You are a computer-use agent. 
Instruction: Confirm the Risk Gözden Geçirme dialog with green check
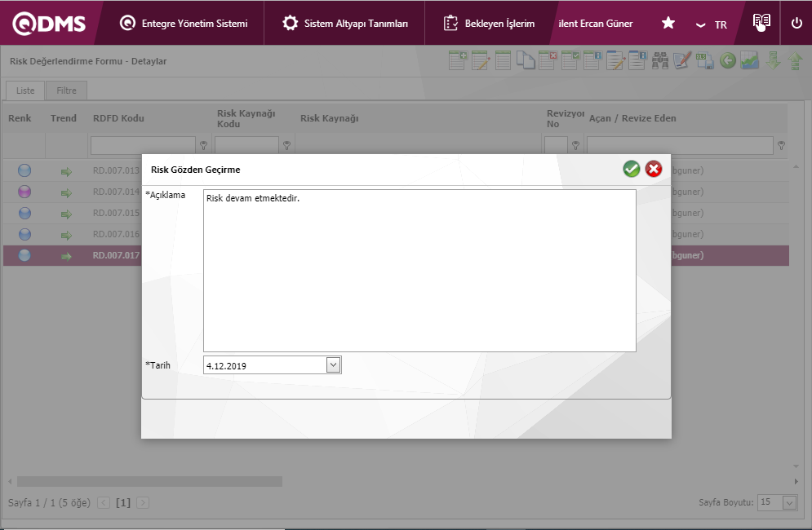pyautogui.click(x=631, y=169)
